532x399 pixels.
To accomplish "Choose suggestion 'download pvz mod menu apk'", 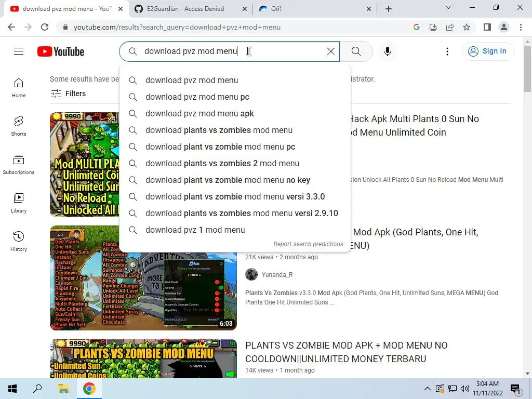I will 235,114.
